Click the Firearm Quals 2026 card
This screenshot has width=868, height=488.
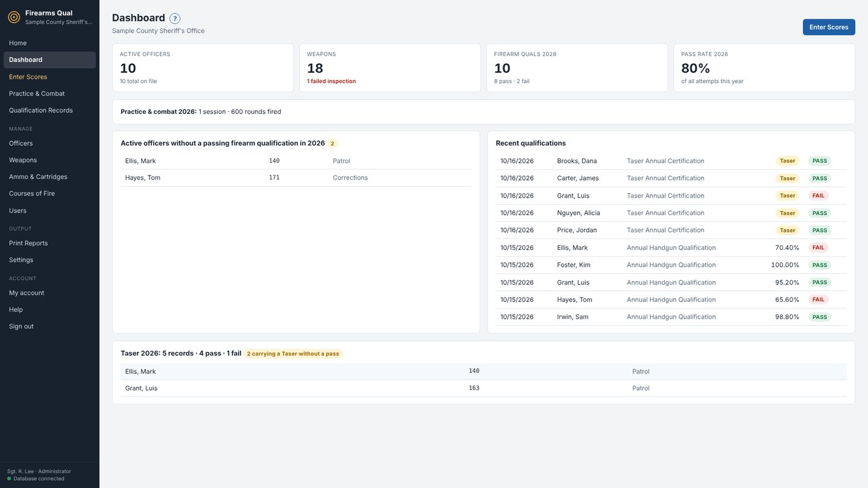(577, 67)
